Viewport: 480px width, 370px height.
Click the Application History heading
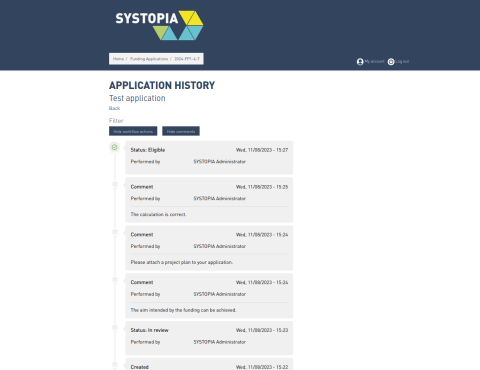pos(162,85)
